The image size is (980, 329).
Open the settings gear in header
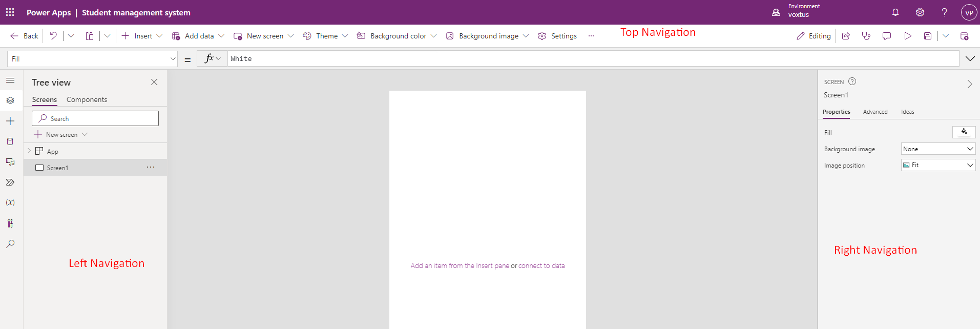pos(920,12)
